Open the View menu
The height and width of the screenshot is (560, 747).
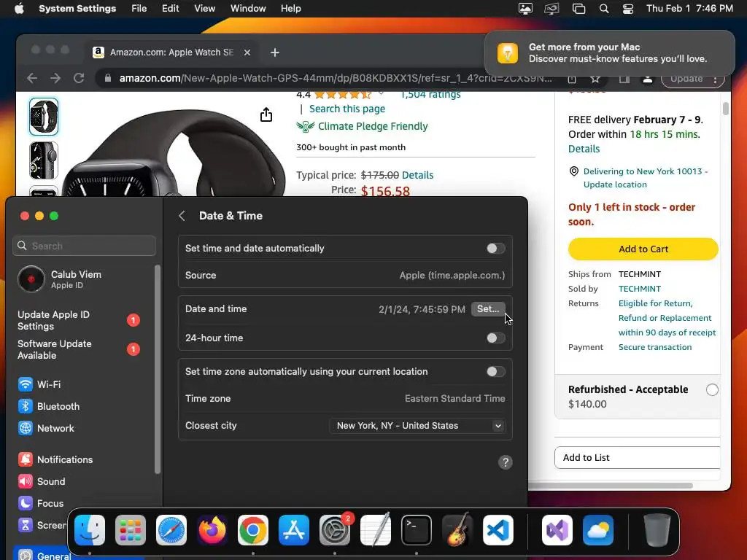pos(204,9)
